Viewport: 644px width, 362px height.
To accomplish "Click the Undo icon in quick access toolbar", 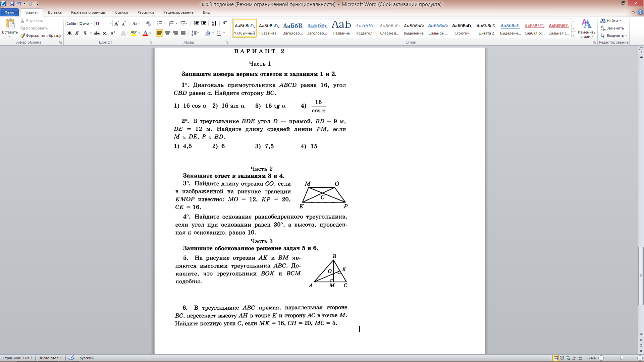I will coord(19,4).
